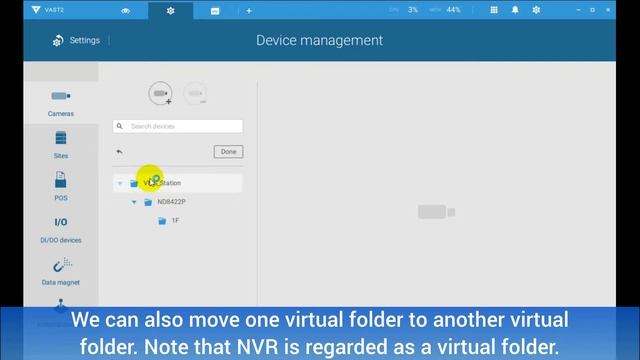Go back to Settings via header icon

[x=58, y=40]
